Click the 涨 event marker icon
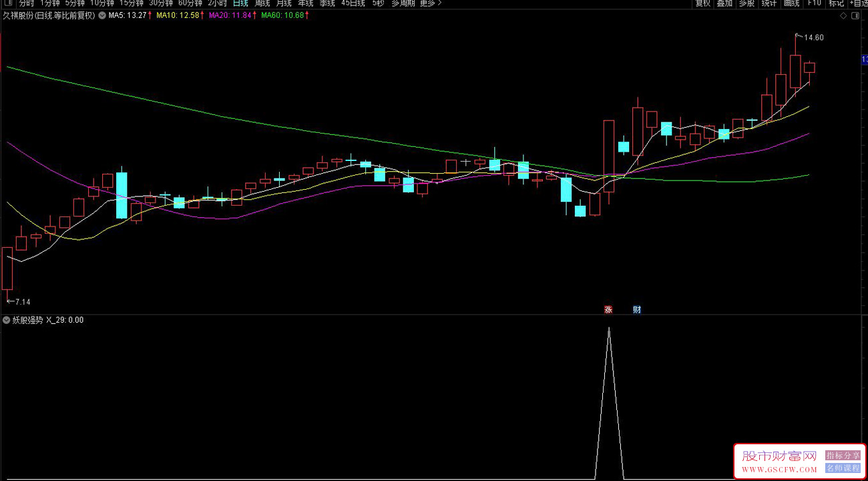868x481 pixels. coord(608,309)
